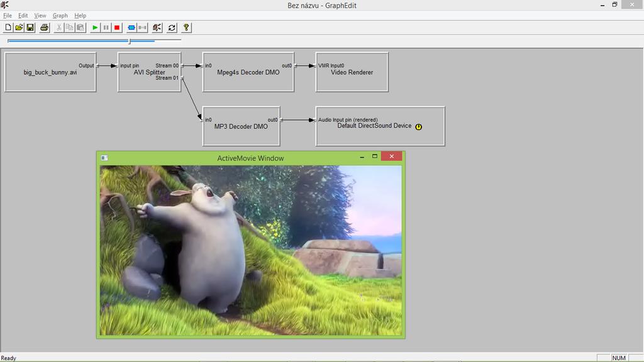
Task: Click the ActiveMovie Window system icon
Action: coord(104,158)
